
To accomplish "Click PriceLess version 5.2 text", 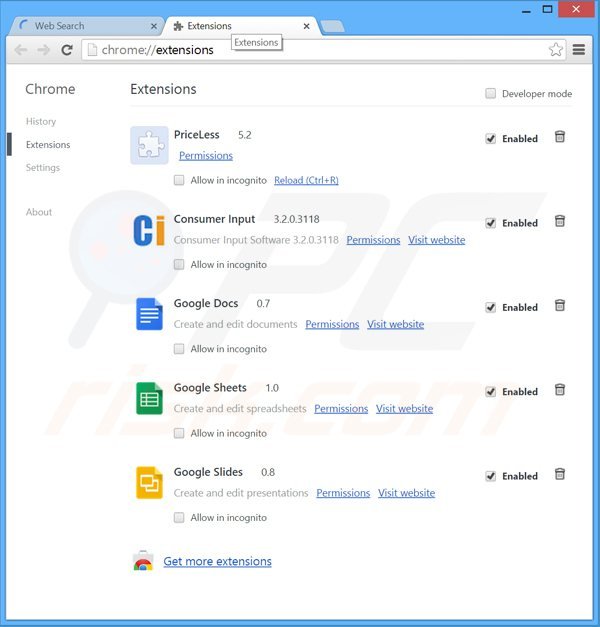I will coord(244,135).
